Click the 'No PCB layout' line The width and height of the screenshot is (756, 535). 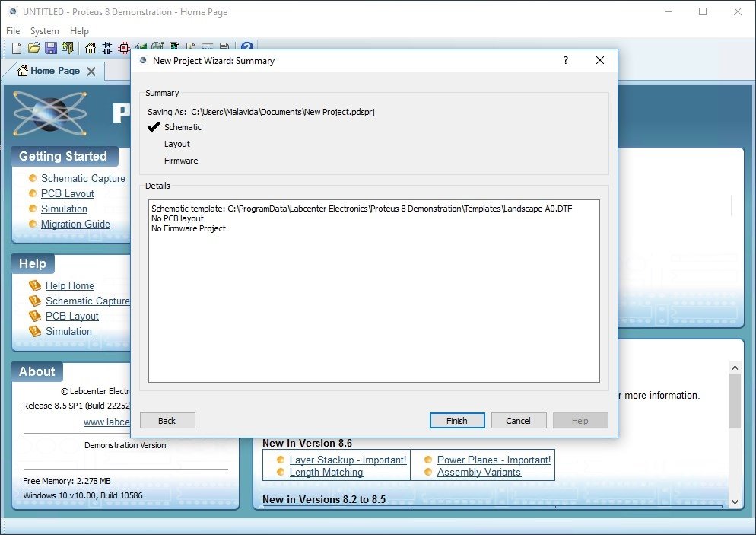(x=177, y=218)
